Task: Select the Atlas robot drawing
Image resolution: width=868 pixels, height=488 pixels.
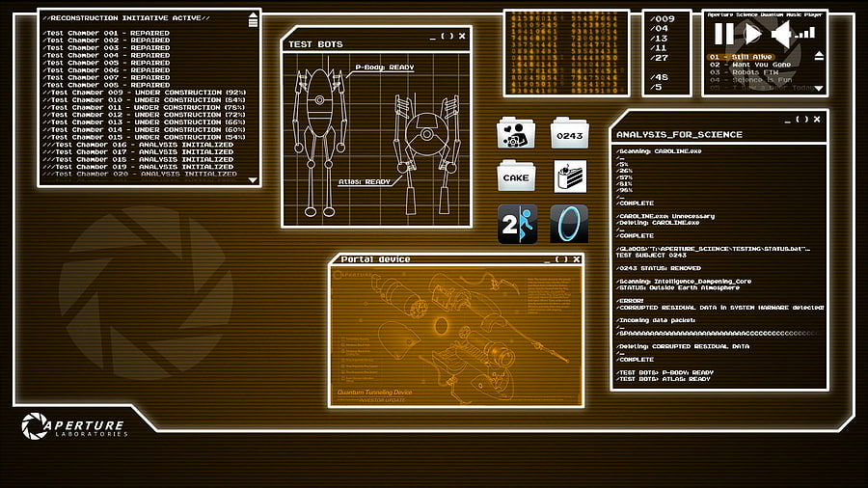Action: 426,154
